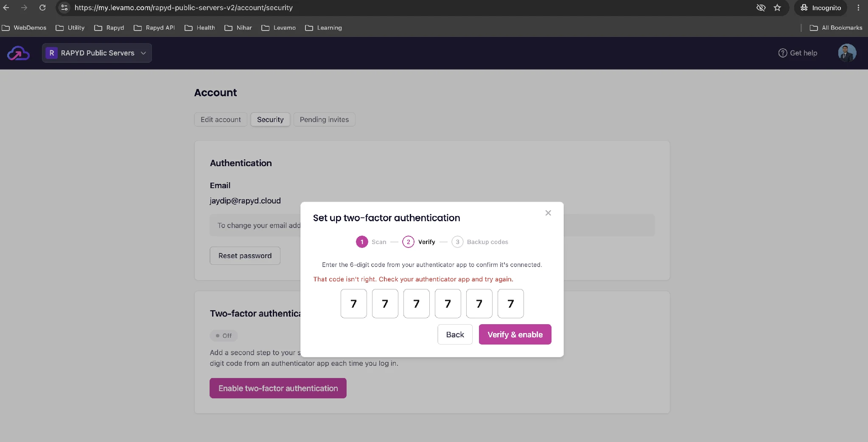The height and width of the screenshot is (442, 868).
Task: Open the Health bookmark folder
Action: tap(200, 28)
